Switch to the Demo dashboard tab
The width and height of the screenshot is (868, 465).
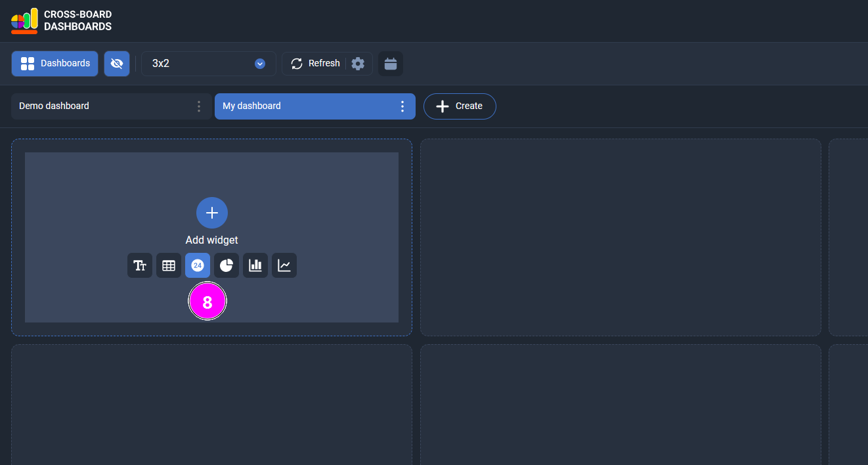[98, 106]
